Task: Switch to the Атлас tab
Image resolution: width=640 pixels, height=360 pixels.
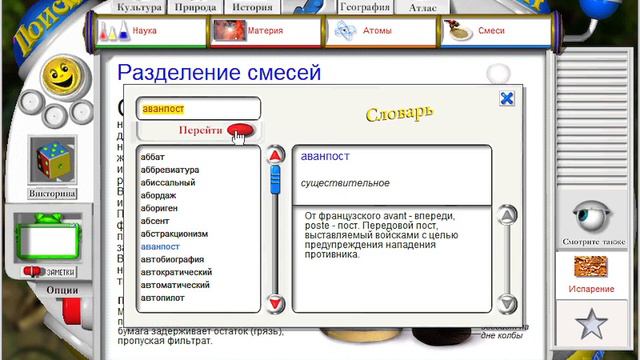Action: (x=422, y=7)
